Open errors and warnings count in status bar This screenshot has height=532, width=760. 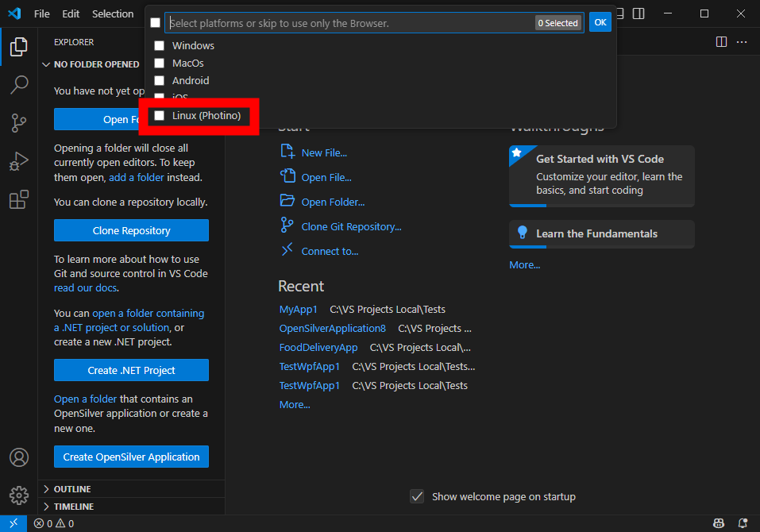[54, 523]
